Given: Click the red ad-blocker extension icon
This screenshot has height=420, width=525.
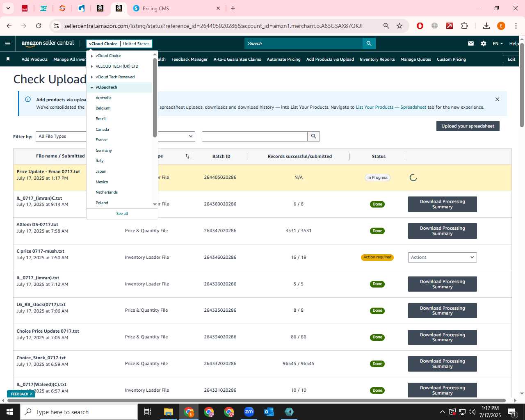Looking at the screenshot, I should tap(420, 26).
